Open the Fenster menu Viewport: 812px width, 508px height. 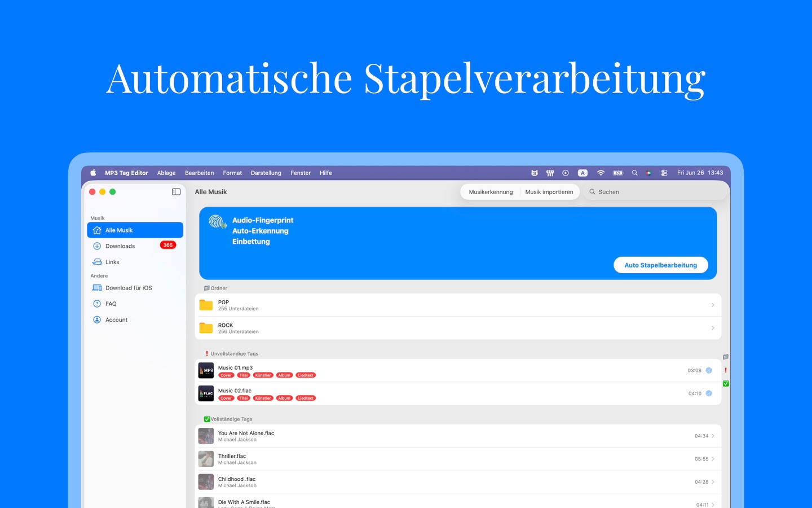pyautogui.click(x=301, y=173)
